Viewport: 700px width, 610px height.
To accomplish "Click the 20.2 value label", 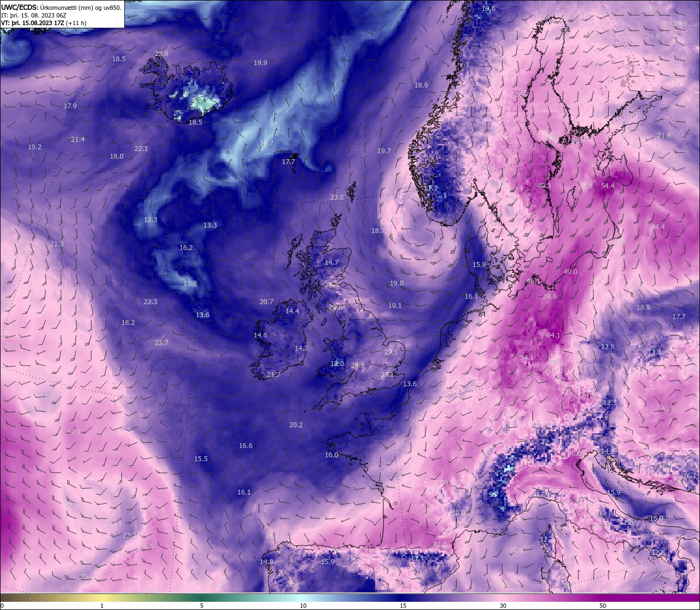I will click(296, 425).
